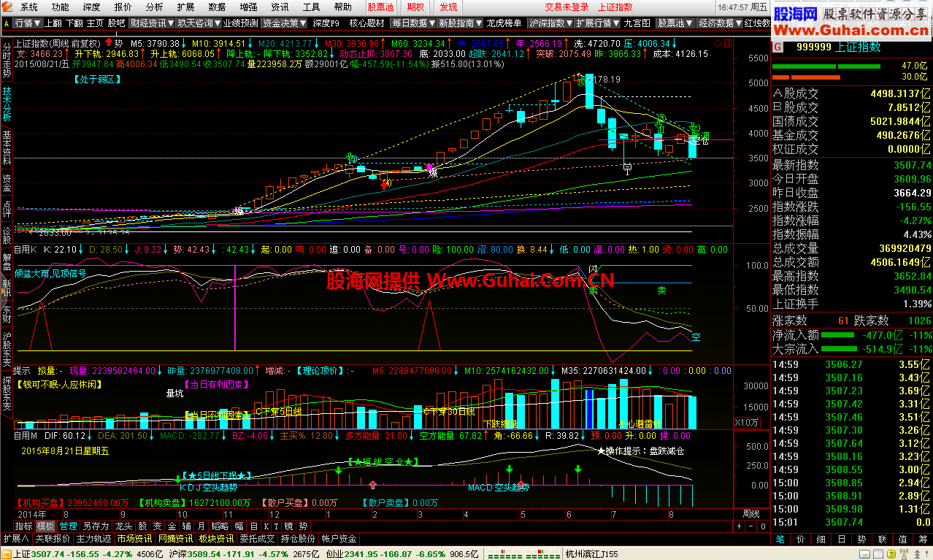
Task: Open the 行情 dropdown in toolbar
Action: (28, 23)
